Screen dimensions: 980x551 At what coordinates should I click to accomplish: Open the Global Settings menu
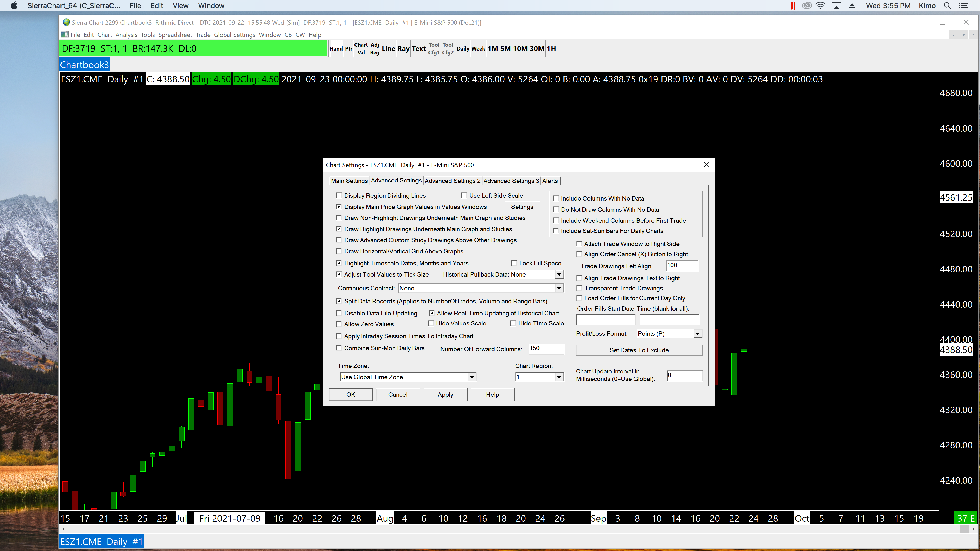pyautogui.click(x=234, y=35)
